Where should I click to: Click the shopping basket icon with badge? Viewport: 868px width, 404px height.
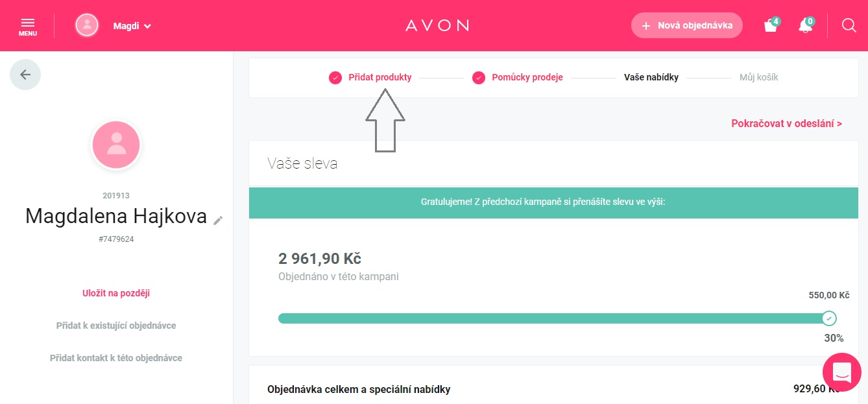[771, 25]
